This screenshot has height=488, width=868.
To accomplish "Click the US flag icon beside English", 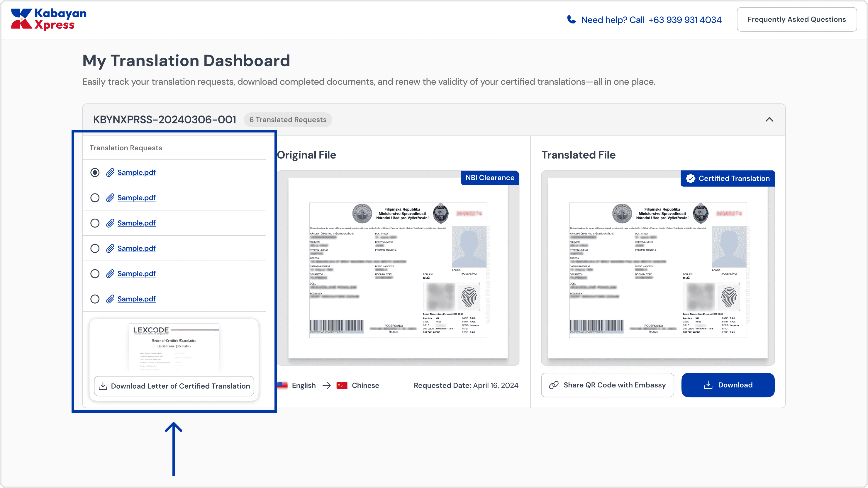I will pyautogui.click(x=282, y=385).
